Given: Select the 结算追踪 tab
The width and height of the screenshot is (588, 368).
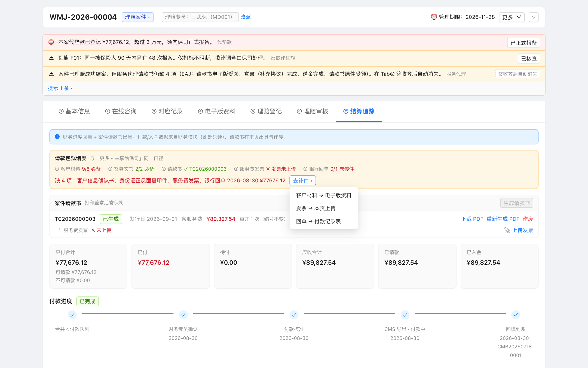Looking at the screenshot, I should pyautogui.click(x=359, y=111).
